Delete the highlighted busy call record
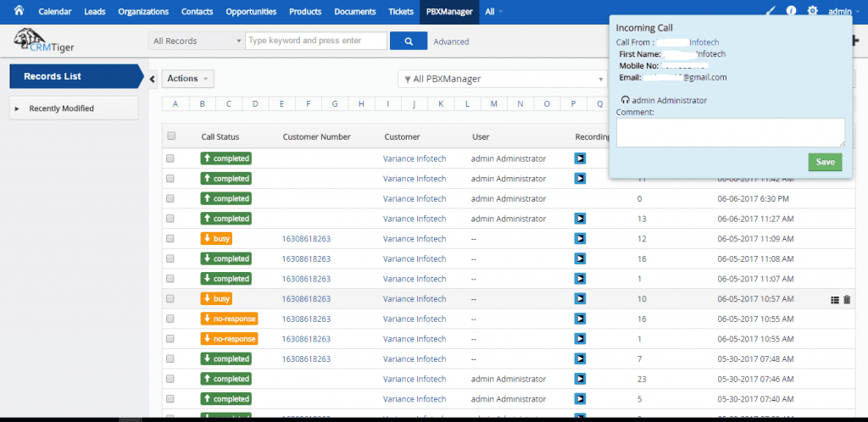 (848, 299)
